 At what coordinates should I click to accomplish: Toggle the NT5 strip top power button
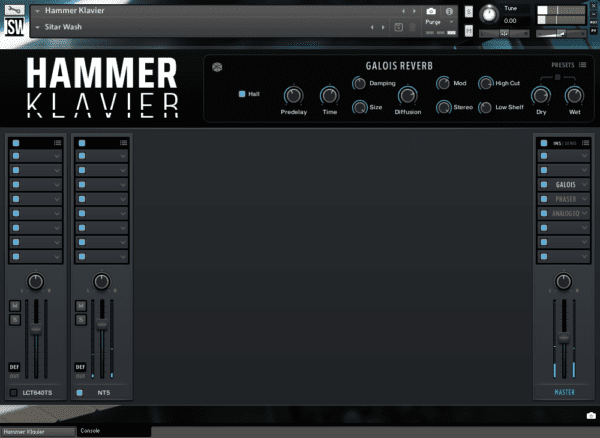[x=82, y=143]
